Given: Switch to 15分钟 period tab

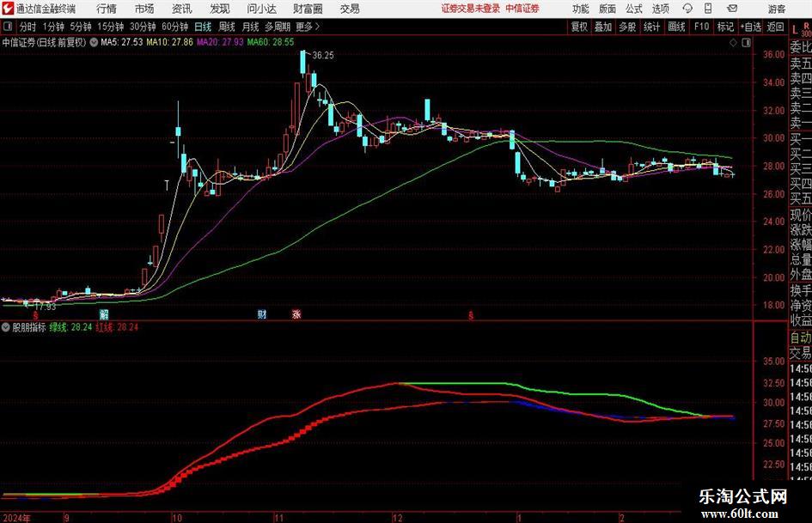Looking at the screenshot, I should 111,27.
